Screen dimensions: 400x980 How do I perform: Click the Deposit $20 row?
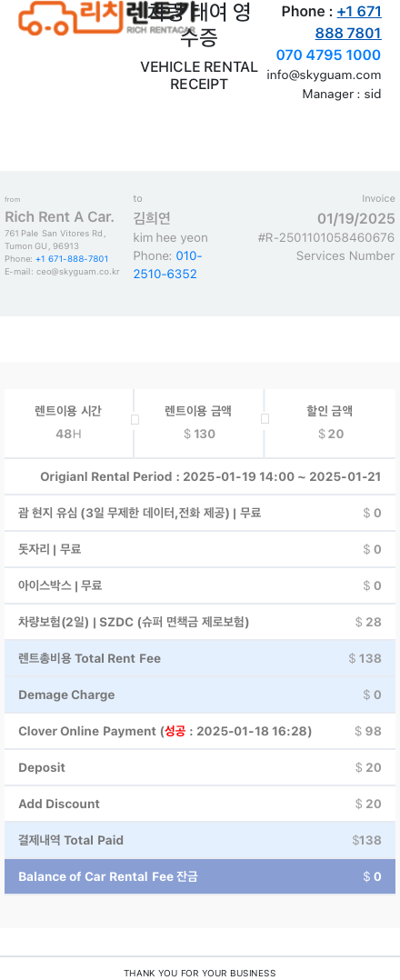click(x=200, y=767)
